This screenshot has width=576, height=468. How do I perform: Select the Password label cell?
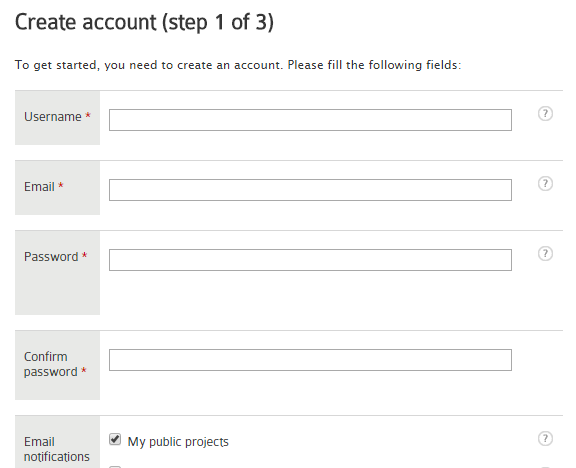coord(57,273)
